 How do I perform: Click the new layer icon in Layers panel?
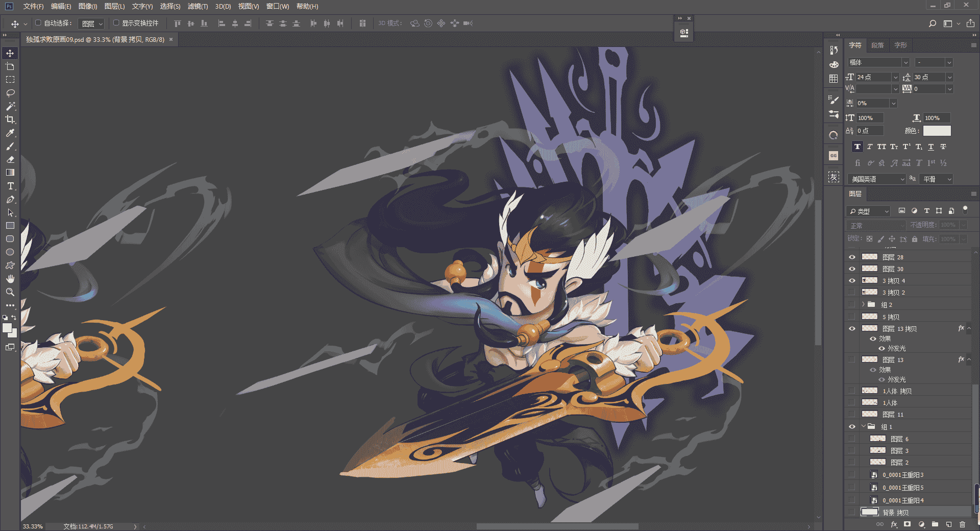point(949,524)
